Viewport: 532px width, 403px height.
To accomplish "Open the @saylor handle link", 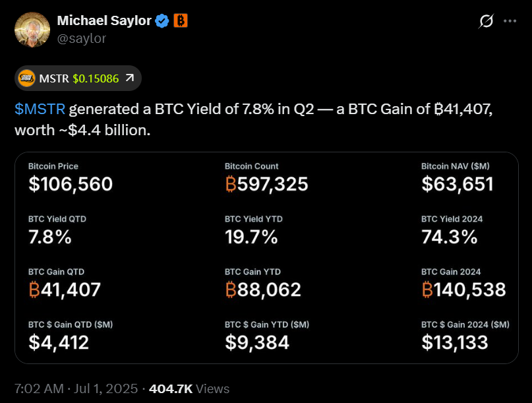I will pyautogui.click(x=82, y=38).
